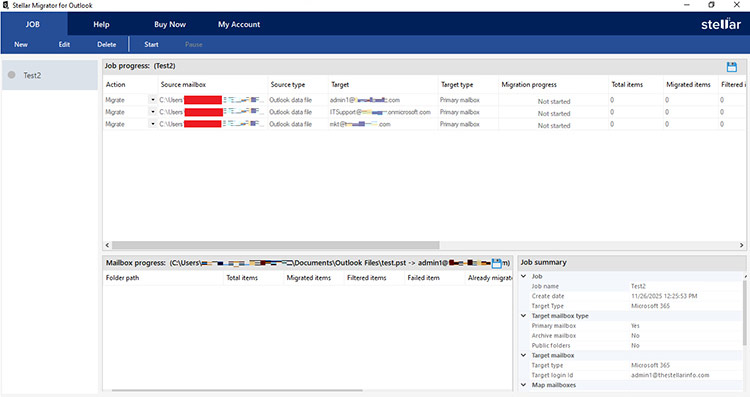Image resolution: width=750 pixels, height=397 pixels.
Task: Click the Mailbox progress horizontal scrollbar
Action: (x=237, y=391)
